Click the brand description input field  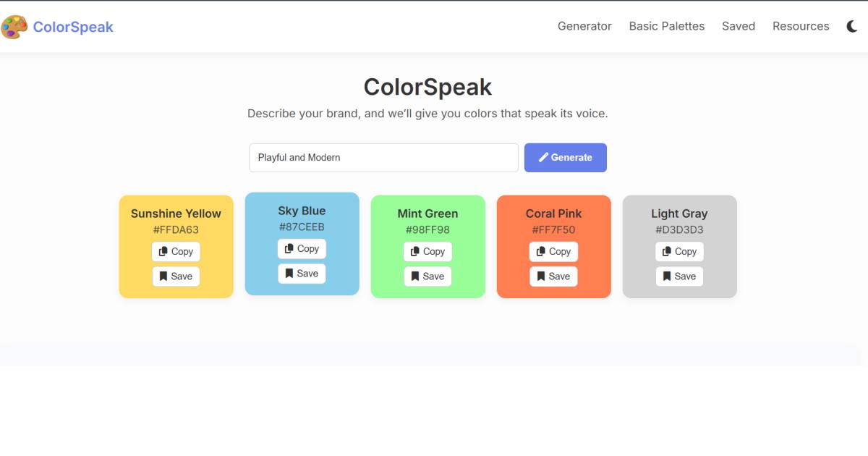pos(383,157)
